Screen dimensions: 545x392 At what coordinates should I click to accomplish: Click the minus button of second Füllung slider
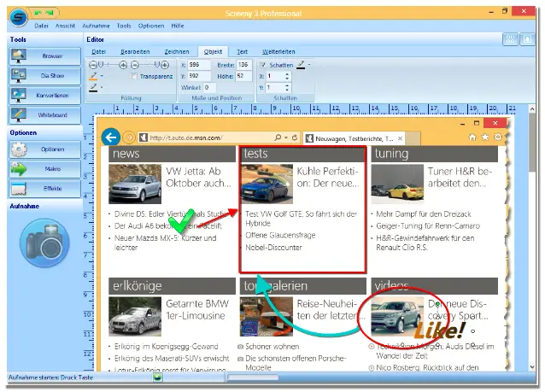(x=135, y=65)
